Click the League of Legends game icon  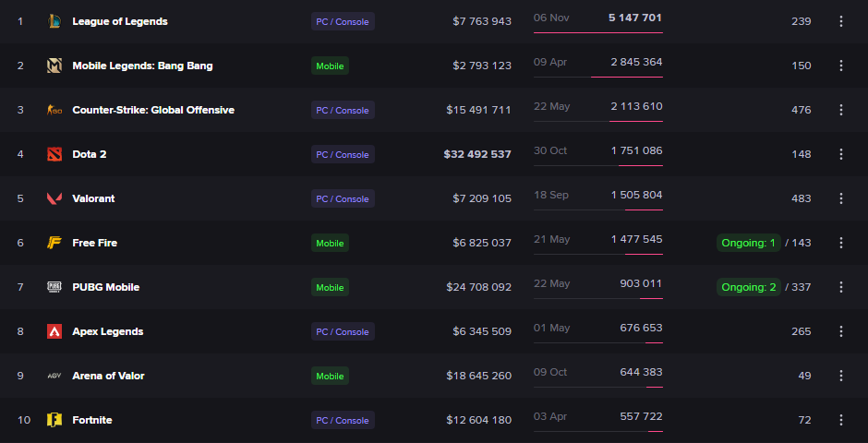[x=54, y=21]
